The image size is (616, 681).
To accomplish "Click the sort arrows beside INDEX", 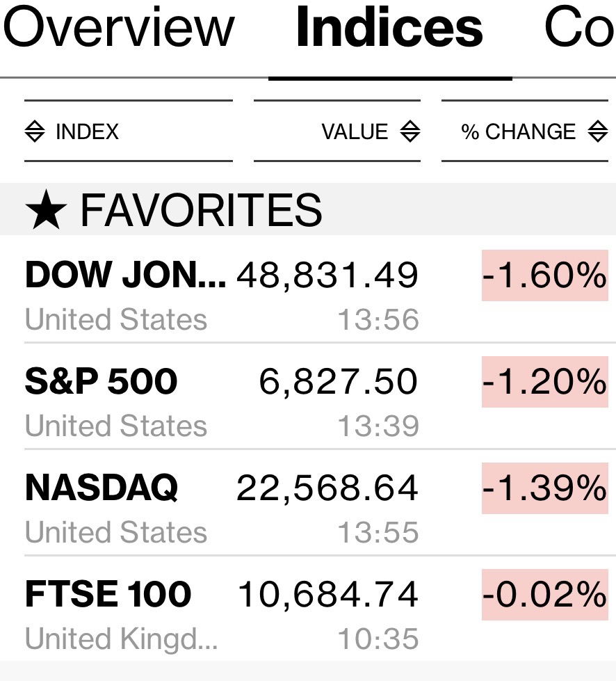I will click(35, 131).
